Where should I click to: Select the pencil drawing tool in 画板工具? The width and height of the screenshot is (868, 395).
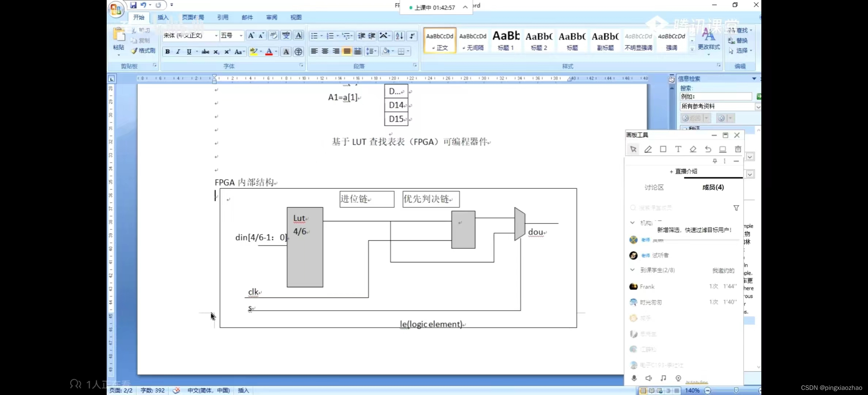point(648,149)
